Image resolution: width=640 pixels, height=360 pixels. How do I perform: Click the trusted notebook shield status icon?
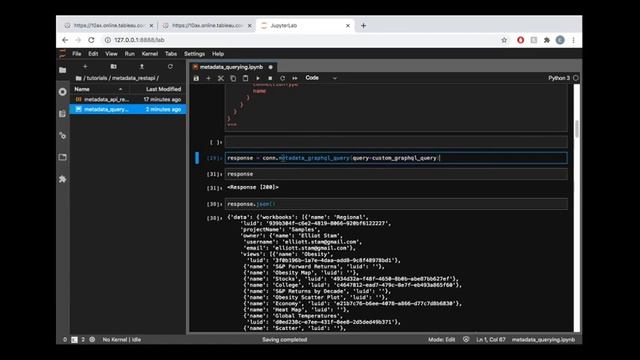[466, 339]
